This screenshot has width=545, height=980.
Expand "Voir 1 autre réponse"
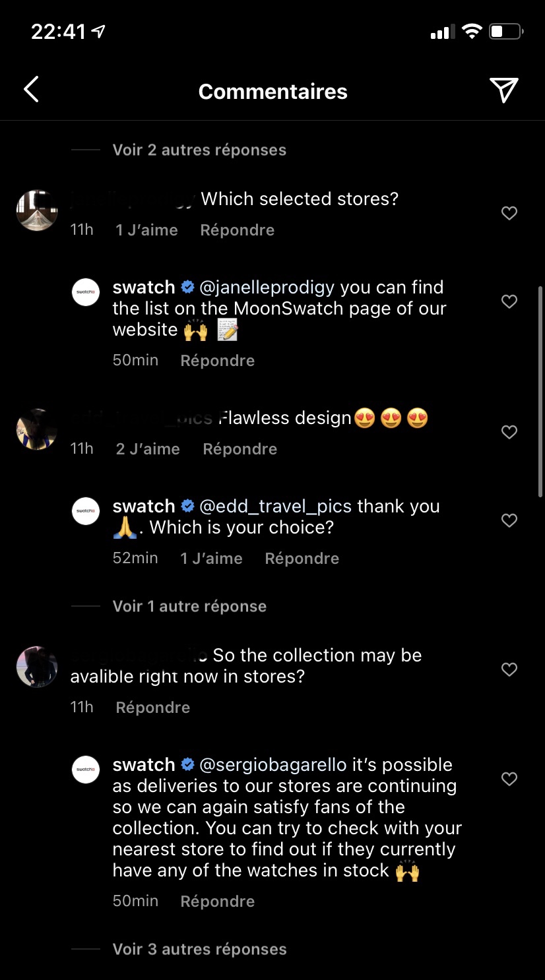(x=189, y=606)
